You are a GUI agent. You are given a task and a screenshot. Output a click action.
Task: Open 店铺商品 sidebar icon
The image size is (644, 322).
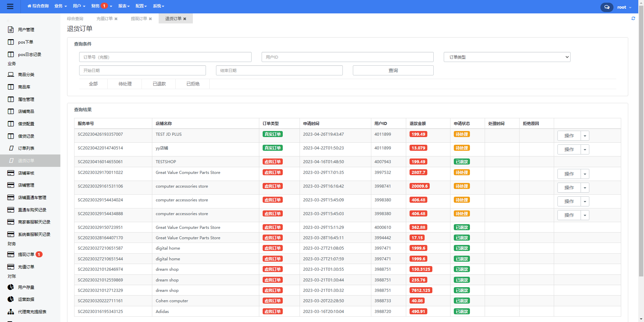click(x=11, y=111)
